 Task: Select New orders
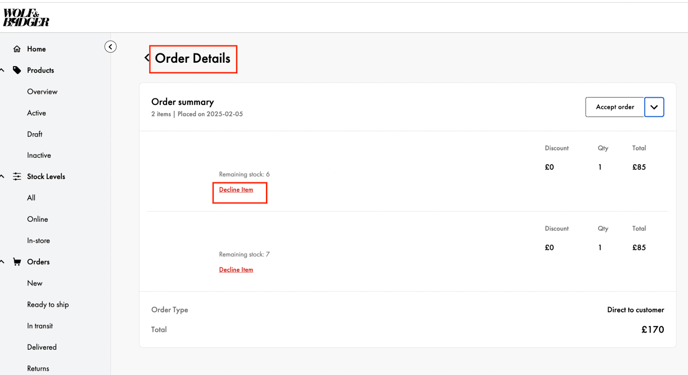click(x=35, y=283)
